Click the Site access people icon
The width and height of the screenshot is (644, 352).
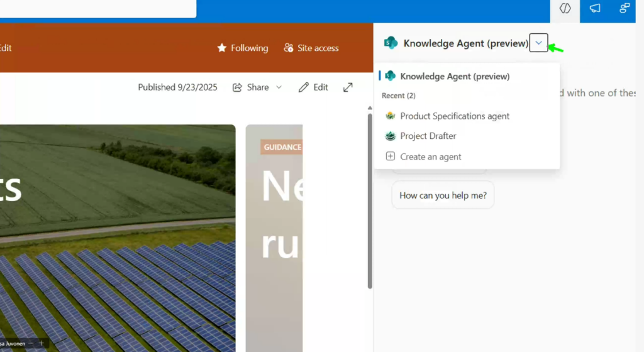(x=289, y=48)
